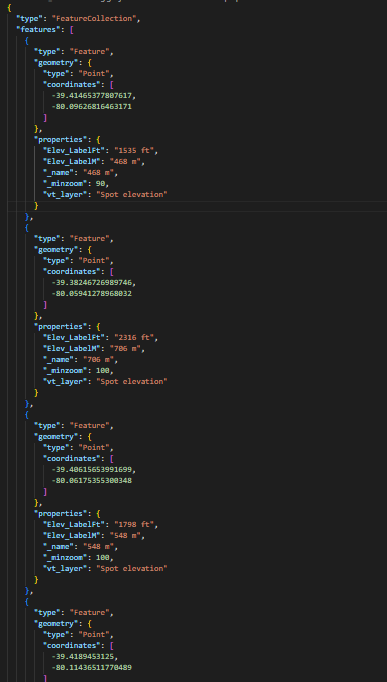This screenshot has height=682, width=387.
Task: Click the coordinate -39.4189453125
Action: (84, 656)
